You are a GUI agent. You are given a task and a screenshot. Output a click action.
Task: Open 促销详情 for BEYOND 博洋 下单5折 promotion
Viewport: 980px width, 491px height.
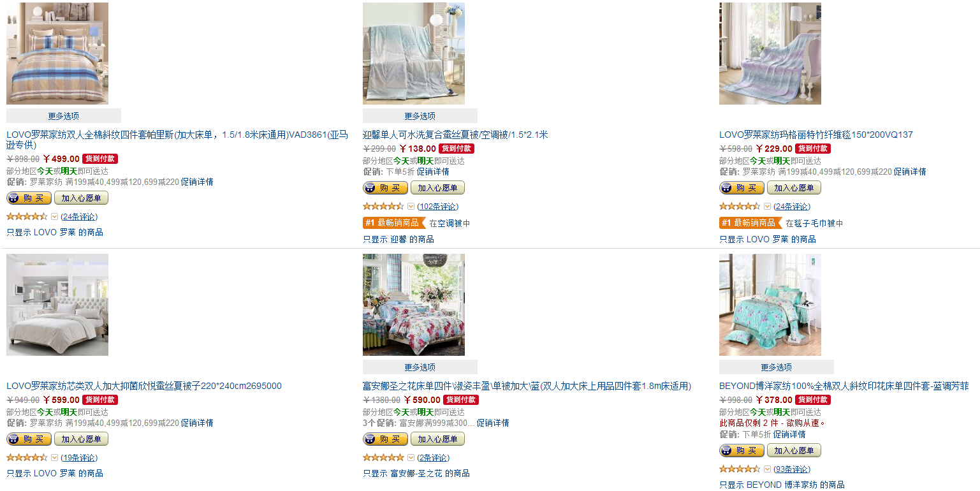pyautogui.click(x=789, y=434)
